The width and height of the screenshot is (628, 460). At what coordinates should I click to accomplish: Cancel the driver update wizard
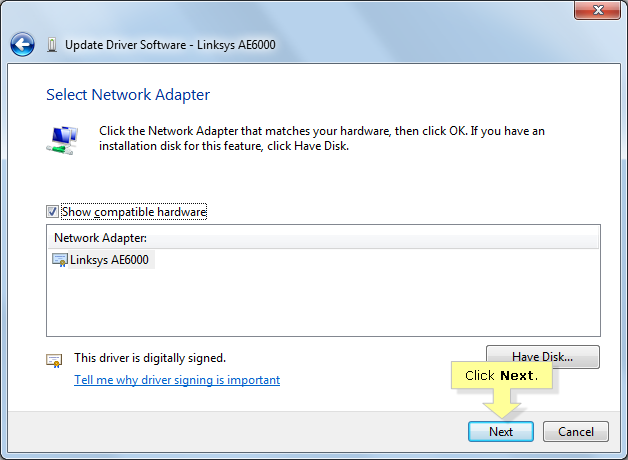point(576,432)
